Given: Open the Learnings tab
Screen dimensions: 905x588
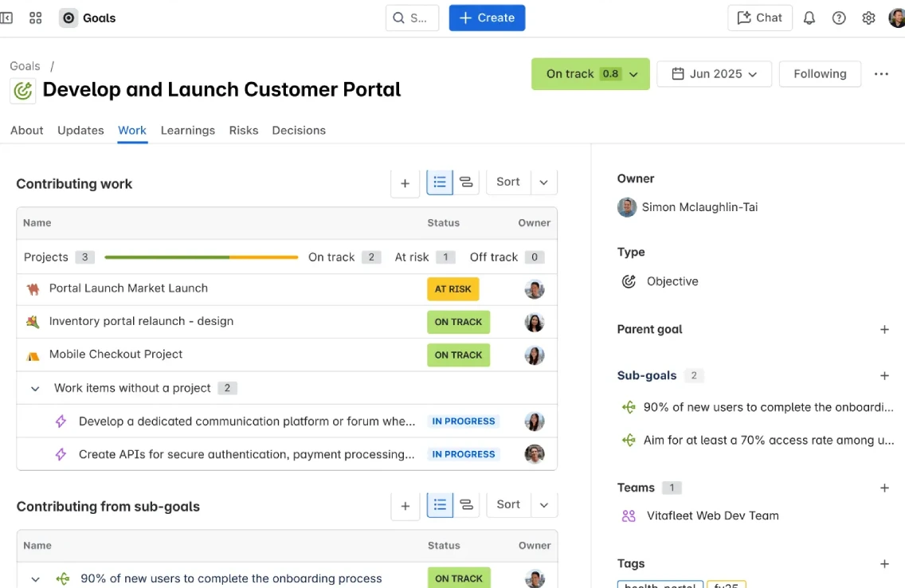Looking at the screenshot, I should 187,131.
